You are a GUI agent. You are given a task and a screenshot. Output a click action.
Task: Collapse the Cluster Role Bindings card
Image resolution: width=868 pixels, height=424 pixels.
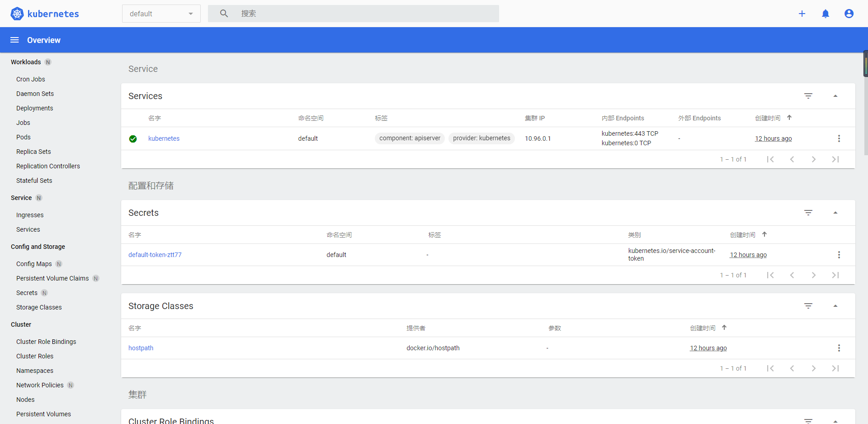[x=835, y=421]
